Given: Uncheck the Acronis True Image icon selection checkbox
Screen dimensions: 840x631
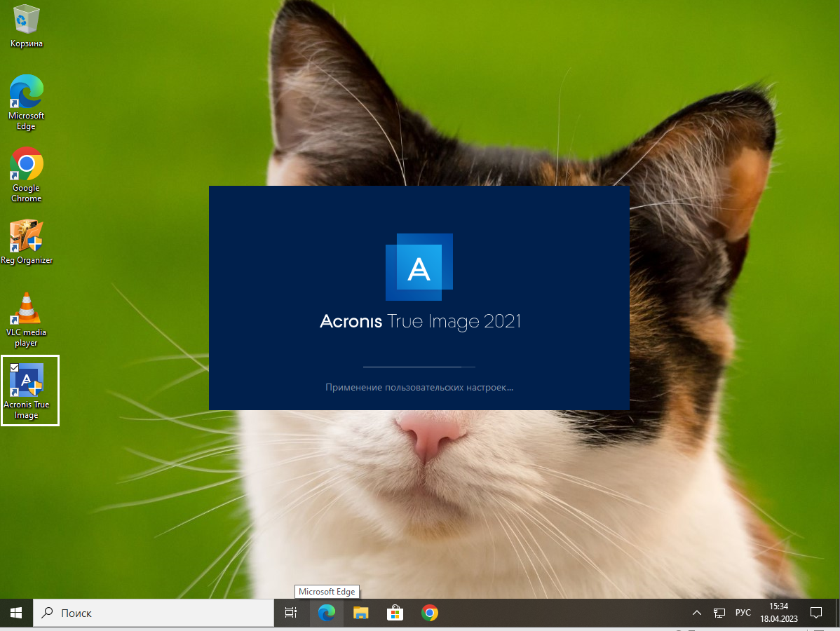Looking at the screenshot, I should (x=15, y=368).
